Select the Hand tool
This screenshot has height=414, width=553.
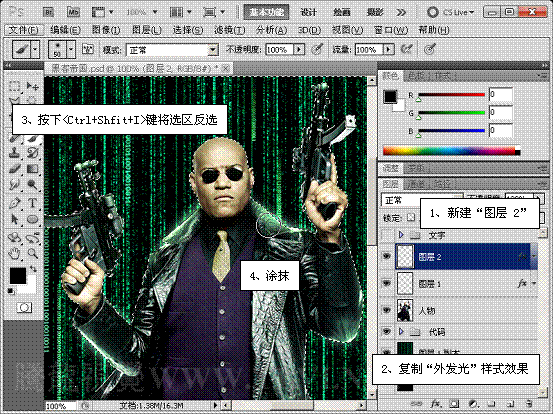14,253
